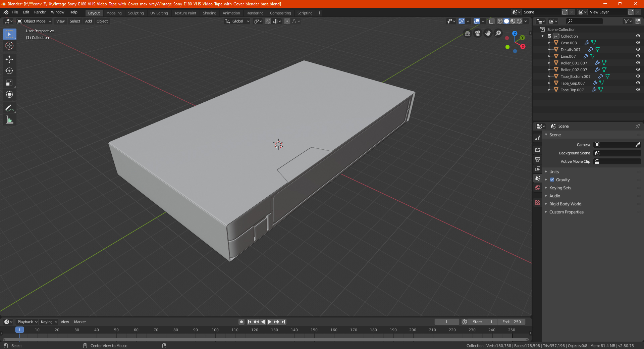This screenshot has width=644, height=349.
Task: Hide Case.003 in the viewport
Action: point(638,43)
